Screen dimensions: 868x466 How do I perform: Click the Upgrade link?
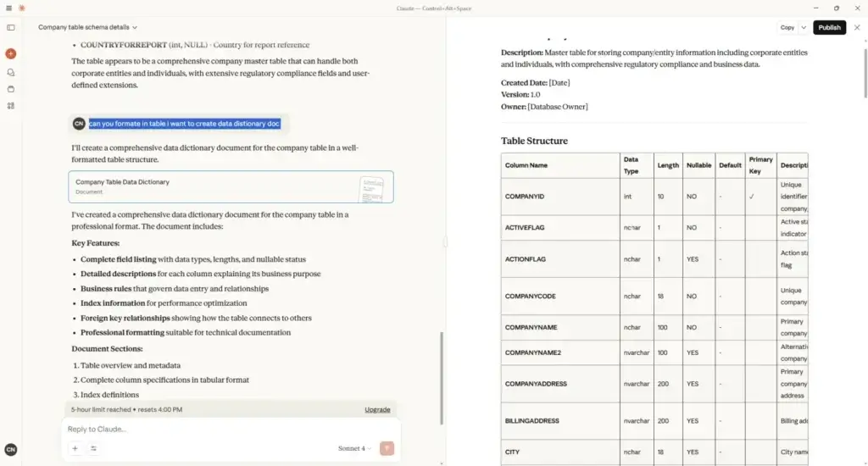pos(377,409)
